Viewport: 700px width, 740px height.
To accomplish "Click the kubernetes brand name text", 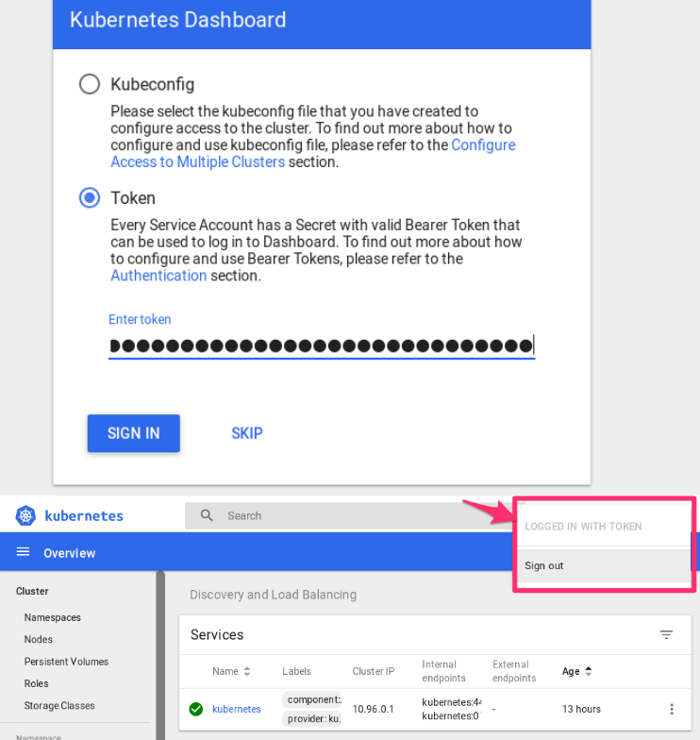I will (x=84, y=515).
